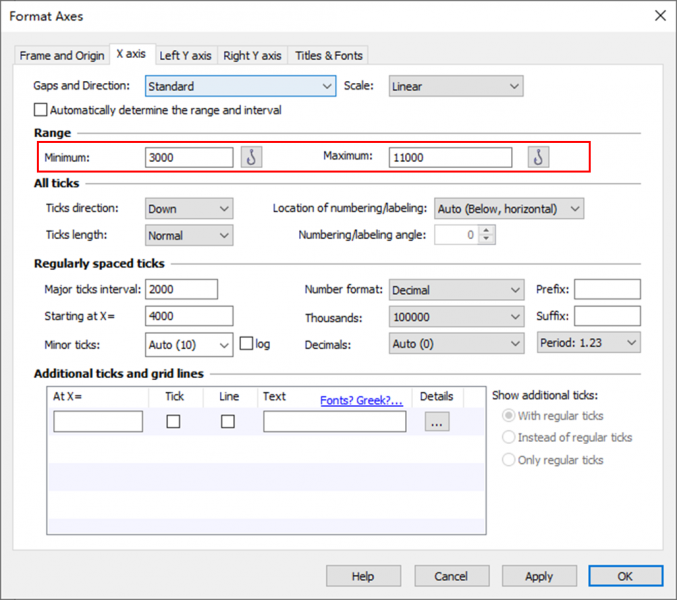Screen dimensions: 677x600
Task: Click the hook icon next to Minimum field
Action: (252, 157)
